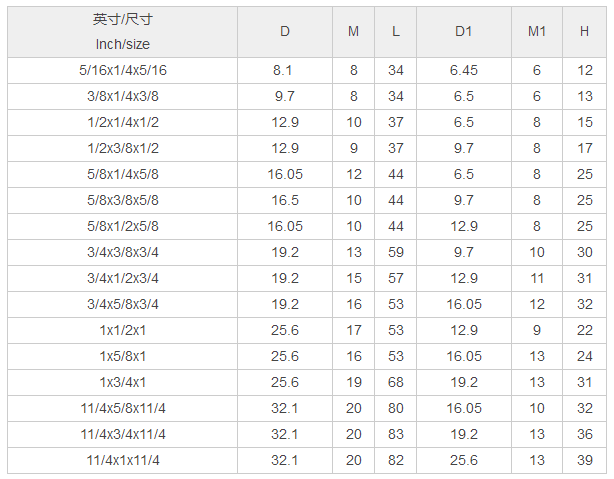The width and height of the screenshot is (614, 479).
Task: Click the 1/2x3/8x1/2 size cell
Action: click(x=122, y=148)
